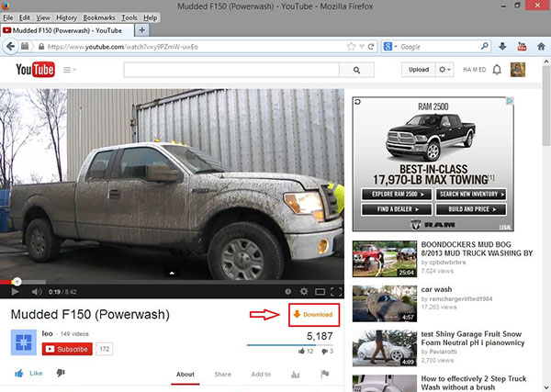The height and width of the screenshot is (392, 551).
Task: Click the leo channel avatar
Action: pyautogui.click(x=24, y=342)
